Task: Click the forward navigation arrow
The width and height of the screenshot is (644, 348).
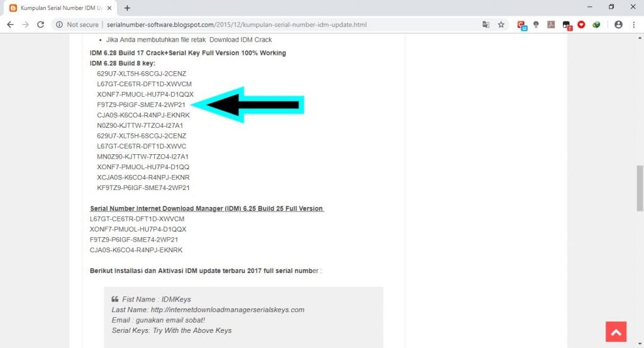Action: (x=25, y=25)
